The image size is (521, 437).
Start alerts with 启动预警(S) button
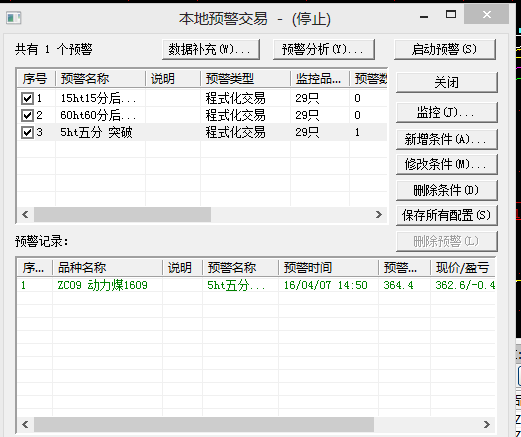click(x=445, y=49)
